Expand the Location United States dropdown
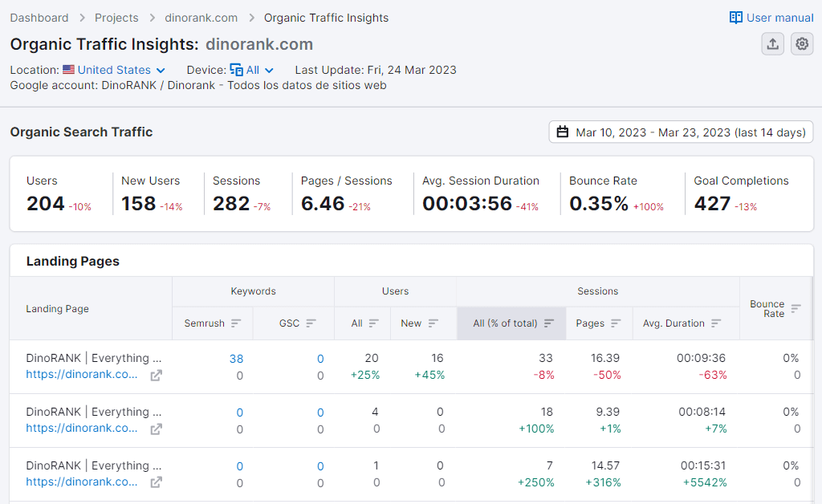The width and height of the screenshot is (822, 504). 121,70
